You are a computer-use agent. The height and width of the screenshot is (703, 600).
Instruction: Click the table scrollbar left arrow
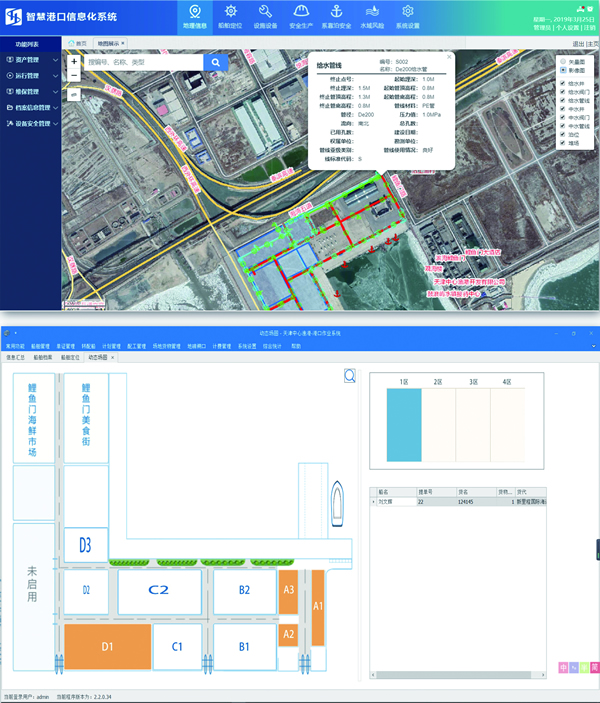click(373, 675)
